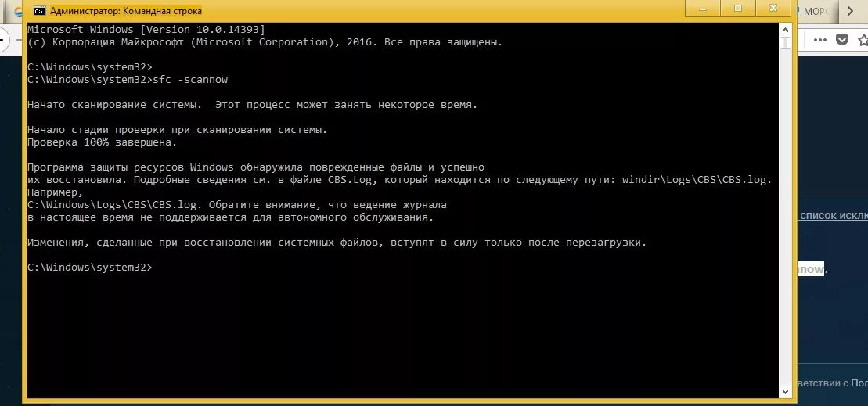
Task: Click the console vertical scrollbar thumb
Action: [785, 42]
